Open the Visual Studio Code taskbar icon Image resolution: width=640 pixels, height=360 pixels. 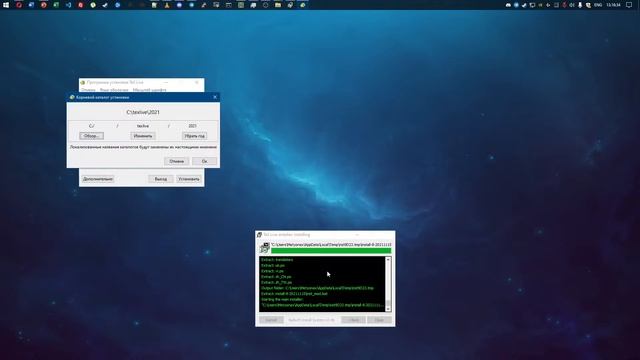click(68, 5)
